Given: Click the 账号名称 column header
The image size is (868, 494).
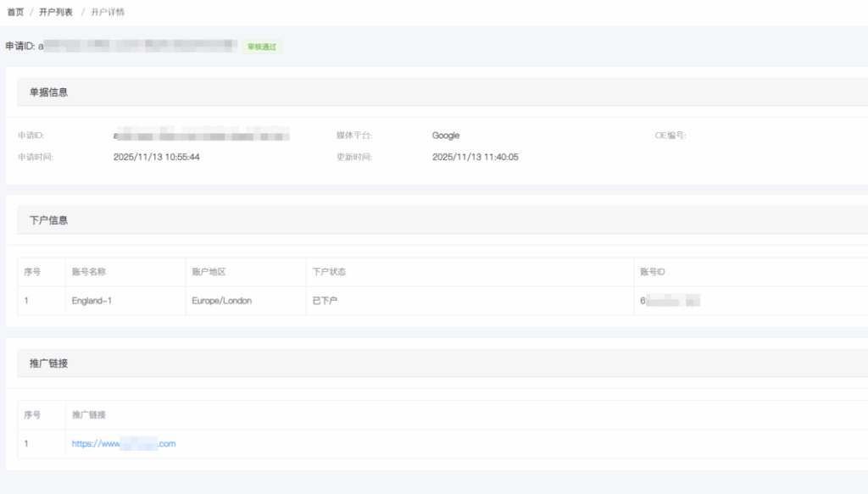Looking at the screenshot, I should pyautogui.click(x=88, y=272).
